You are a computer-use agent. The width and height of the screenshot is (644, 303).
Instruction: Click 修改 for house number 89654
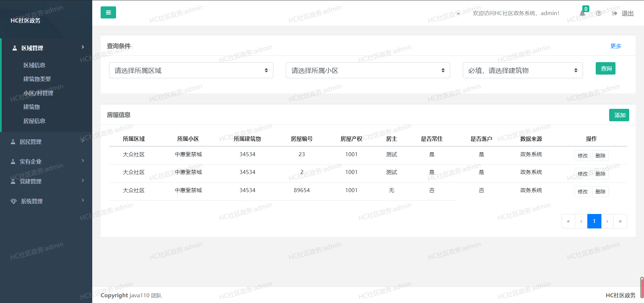pos(583,191)
